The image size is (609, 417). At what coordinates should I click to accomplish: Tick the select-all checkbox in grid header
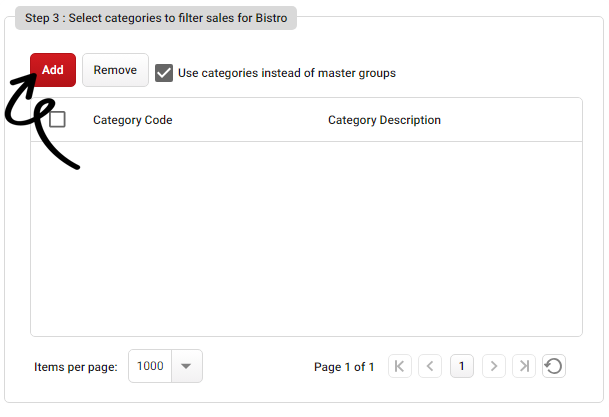58,120
